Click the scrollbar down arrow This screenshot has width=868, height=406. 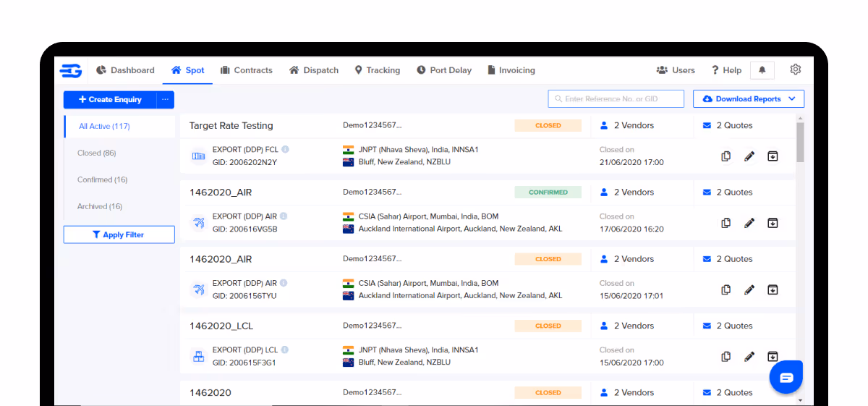coord(800,399)
